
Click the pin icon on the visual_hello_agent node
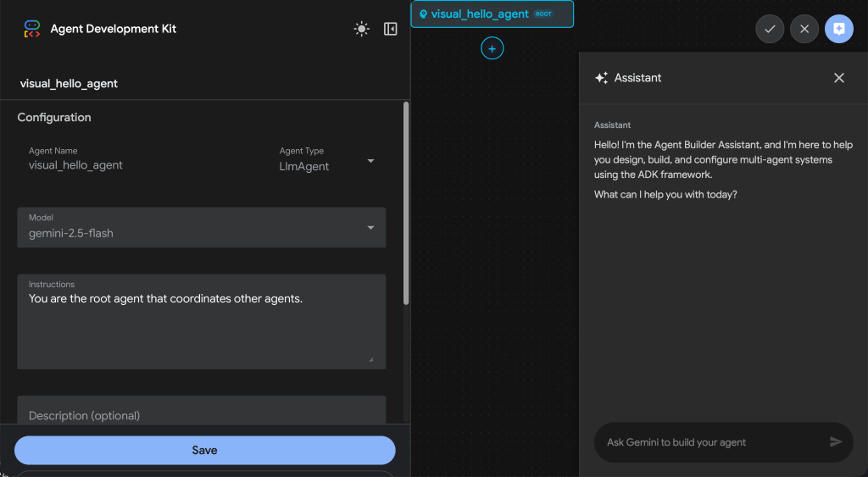423,14
